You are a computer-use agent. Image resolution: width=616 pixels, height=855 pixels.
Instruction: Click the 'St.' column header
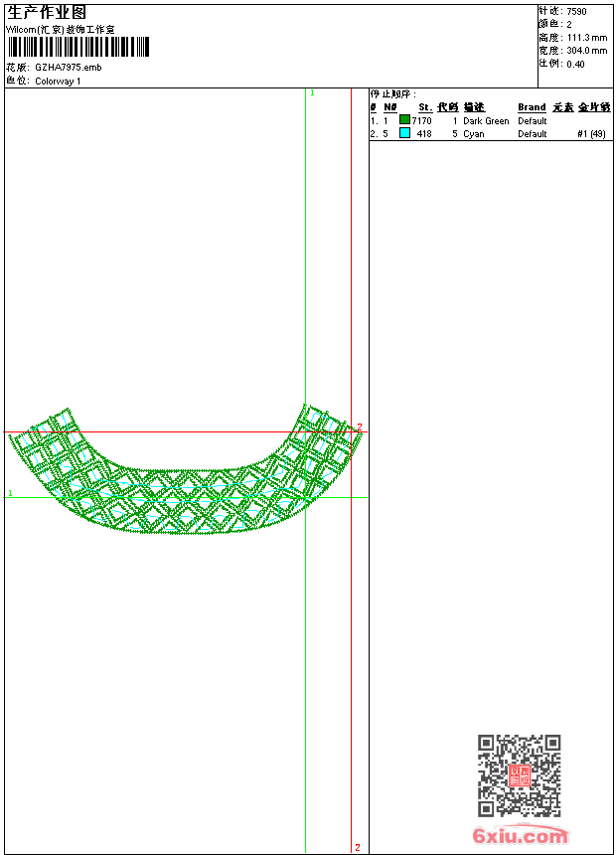425,107
